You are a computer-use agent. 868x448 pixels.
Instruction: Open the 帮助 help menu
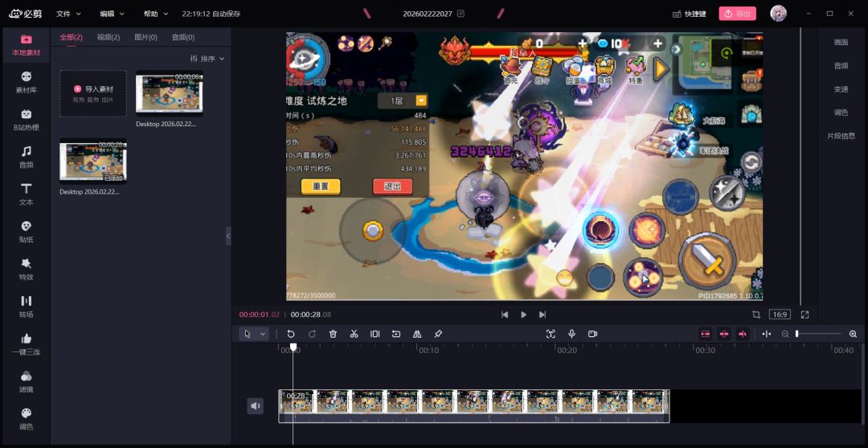coord(155,14)
